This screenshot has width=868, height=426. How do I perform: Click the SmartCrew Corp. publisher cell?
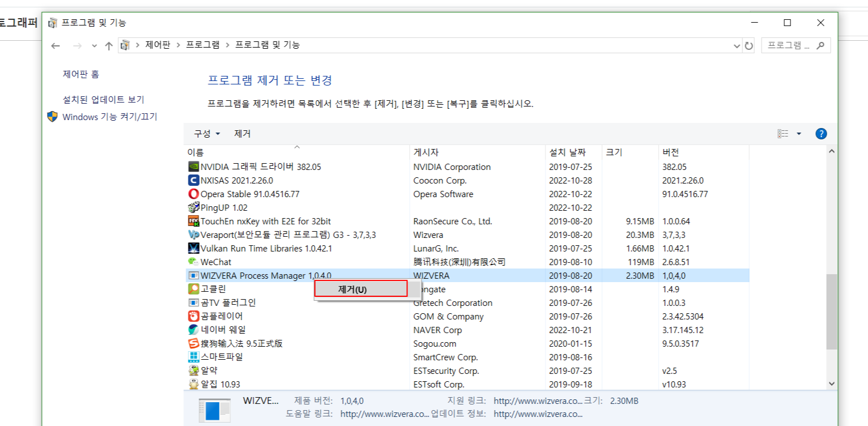click(445, 357)
